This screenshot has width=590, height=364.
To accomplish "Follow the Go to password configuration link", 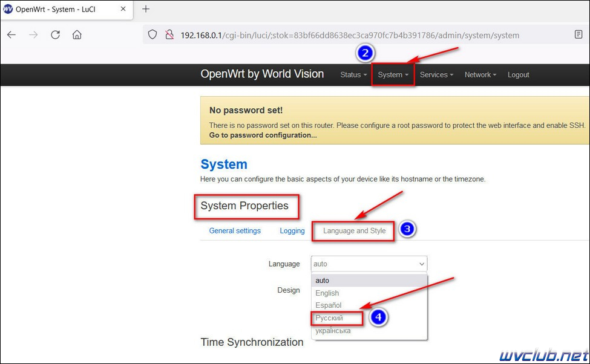I will pos(263,135).
